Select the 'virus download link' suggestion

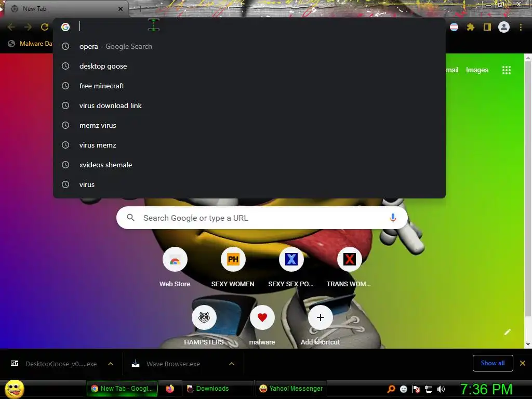click(x=249, y=105)
